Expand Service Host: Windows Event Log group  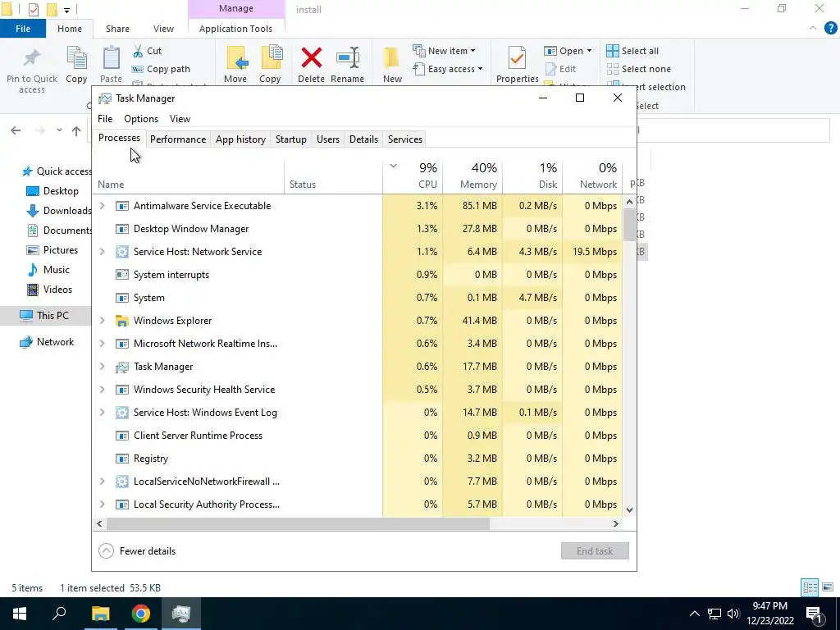(x=103, y=413)
